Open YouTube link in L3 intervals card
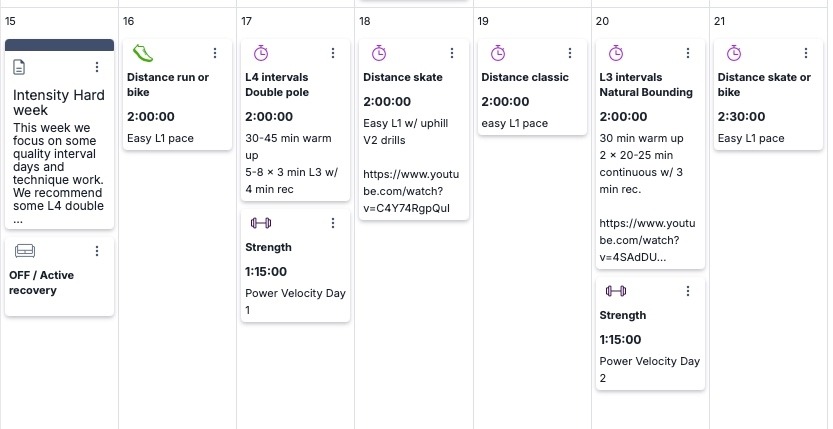This screenshot has width=833, height=429. [640, 242]
